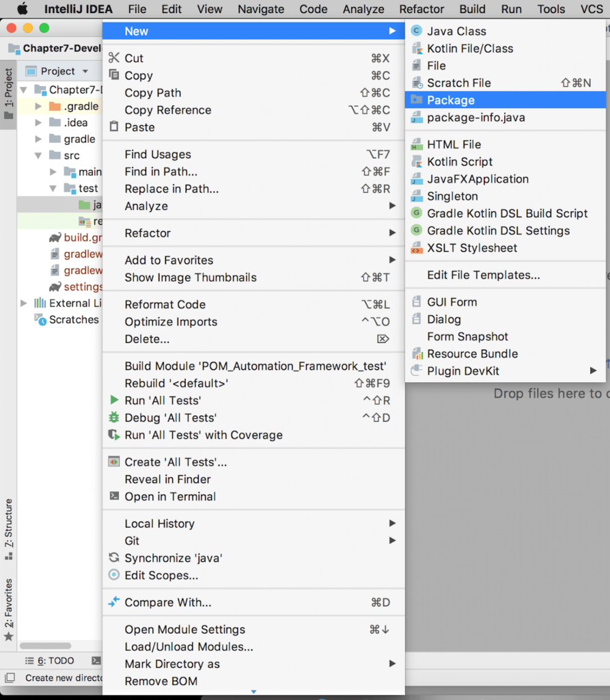Open the Build menu in the menu bar
The image size is (610, 700).
(x=472, y=9)
